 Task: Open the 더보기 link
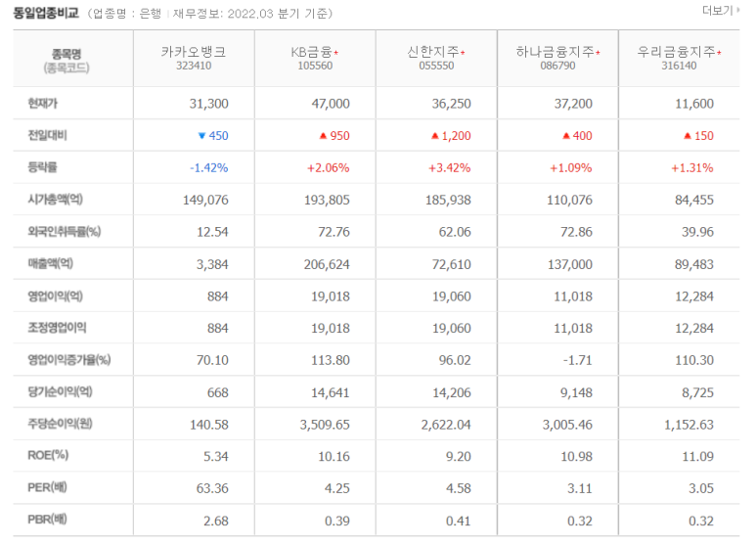[x=721, y=11]
